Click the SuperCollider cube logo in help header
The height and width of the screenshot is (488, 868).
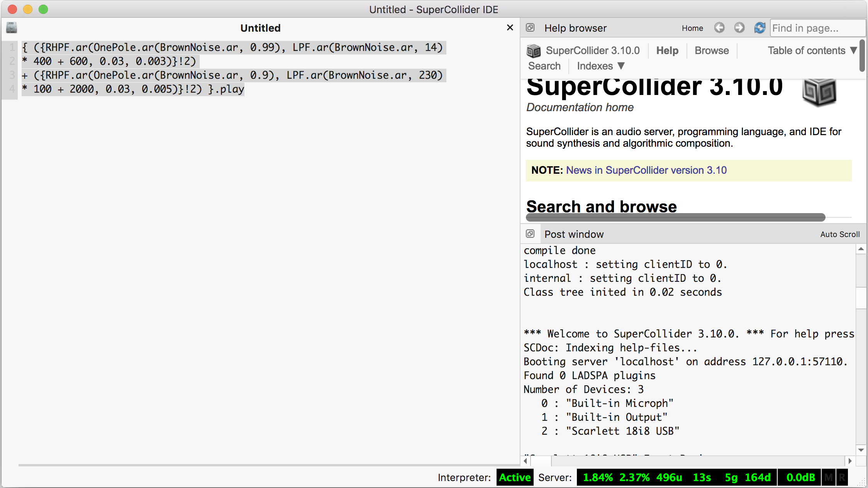coord(534,51)
